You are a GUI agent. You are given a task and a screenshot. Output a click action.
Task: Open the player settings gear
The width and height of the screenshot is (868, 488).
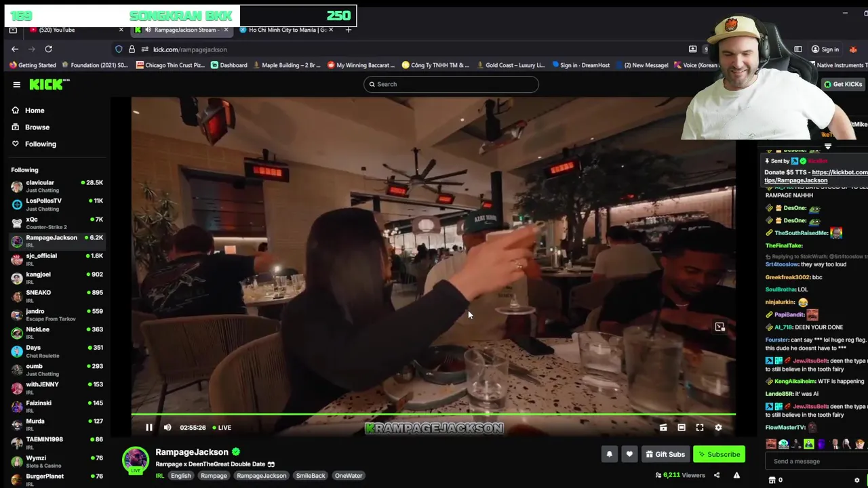pos(718,428)
